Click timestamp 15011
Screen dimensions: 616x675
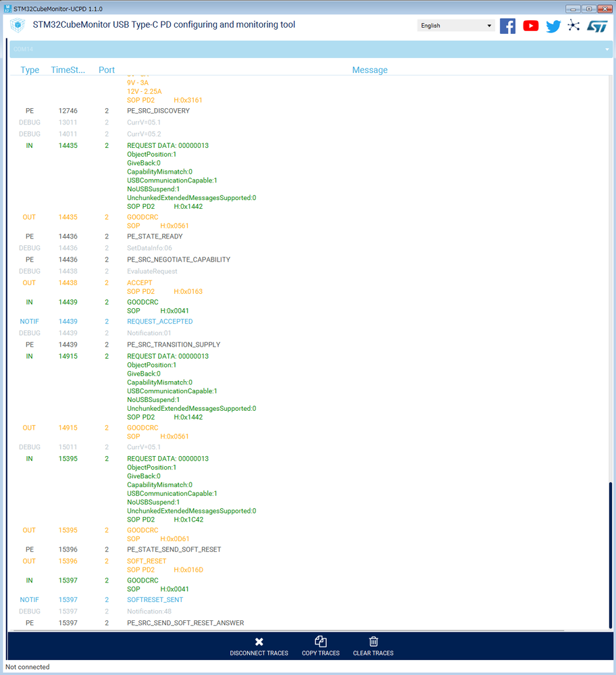pyautogui.click(x=68, y=447)
